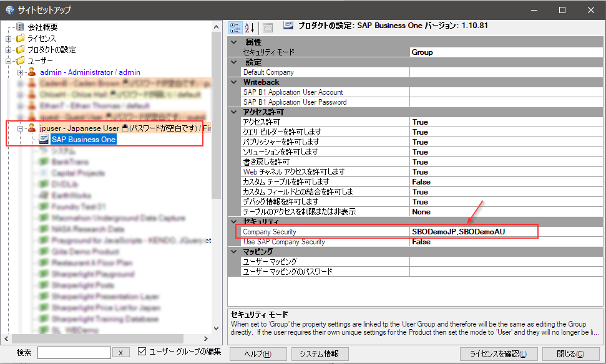Collapse the マッピング property category
The height and width of the screenshot is (364, 606).
(x=234, y=252)
